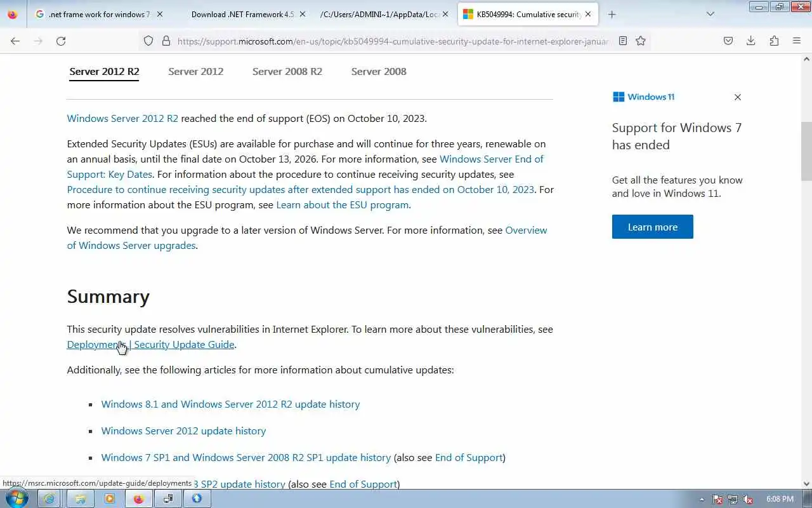Open Learn about the ESU program link

(x=343, y=204)
